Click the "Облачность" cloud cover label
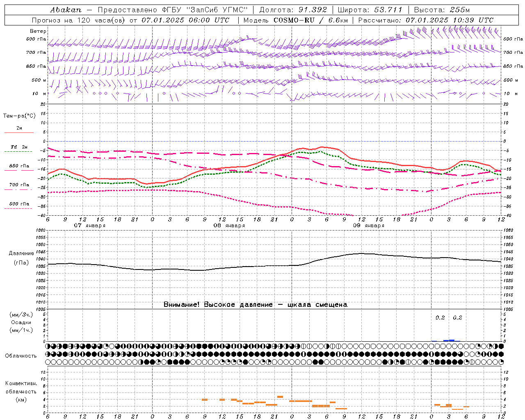 [x=21, y=356]
